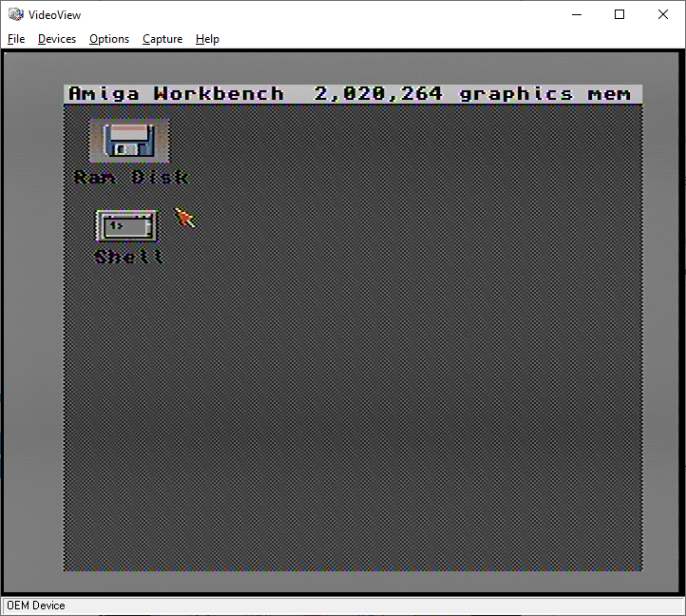The height and width of the screenshot is (616, 686).
Task: Open the File menu
Action: tap(16, 39)
